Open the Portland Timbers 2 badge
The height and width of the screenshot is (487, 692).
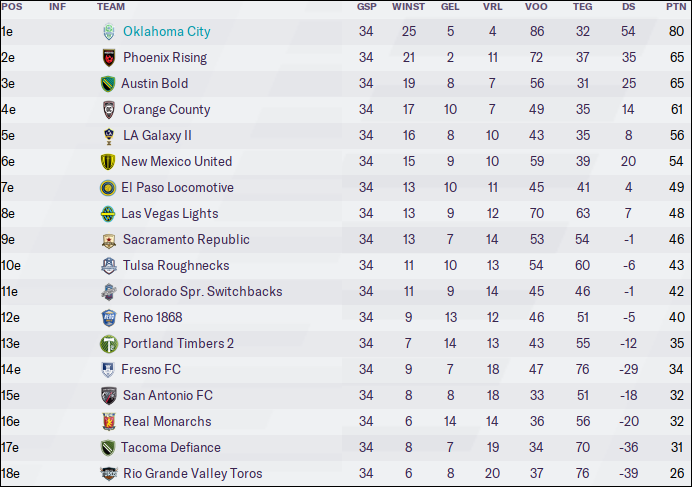tap(109, 344)
